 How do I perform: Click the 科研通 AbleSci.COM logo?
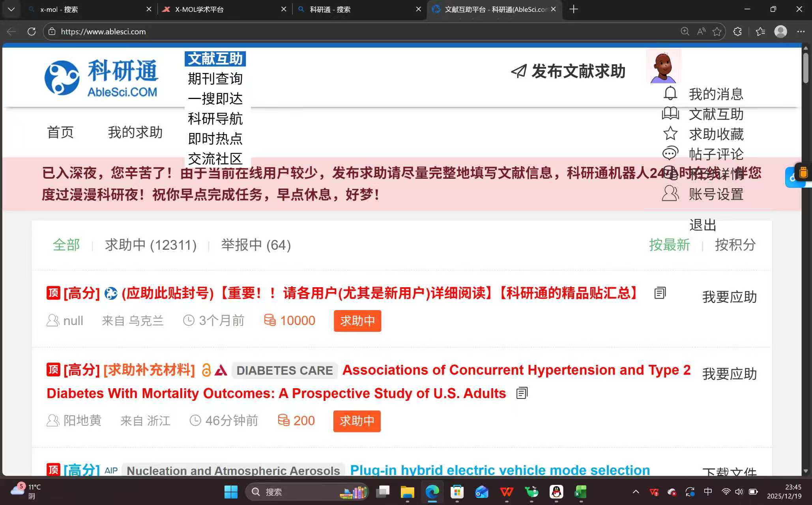click(101, 78)
